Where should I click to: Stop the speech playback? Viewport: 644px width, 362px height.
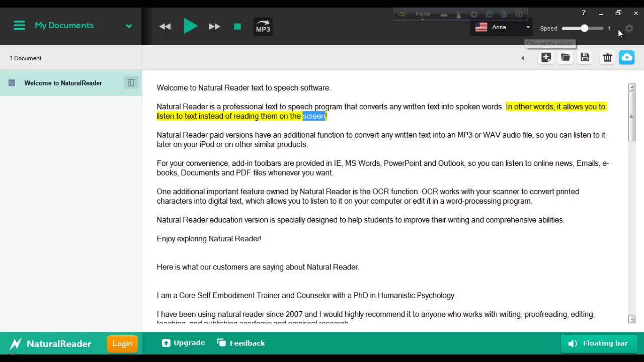(237, 27)
